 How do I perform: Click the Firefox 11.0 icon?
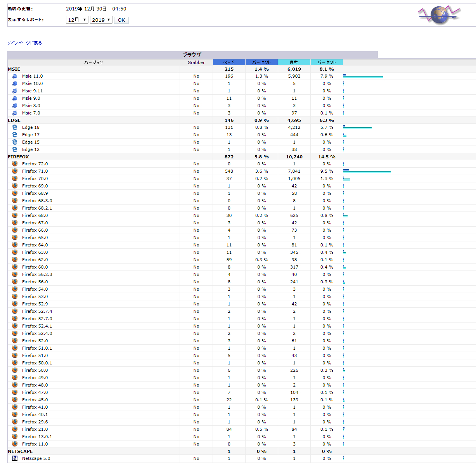click(x=15, y=444)
